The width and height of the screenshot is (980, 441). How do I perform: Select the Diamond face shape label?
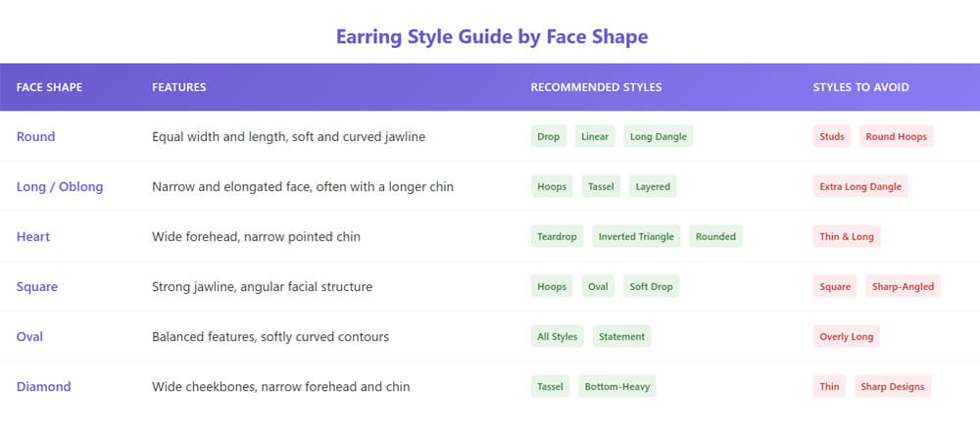[x=44, y=386]
